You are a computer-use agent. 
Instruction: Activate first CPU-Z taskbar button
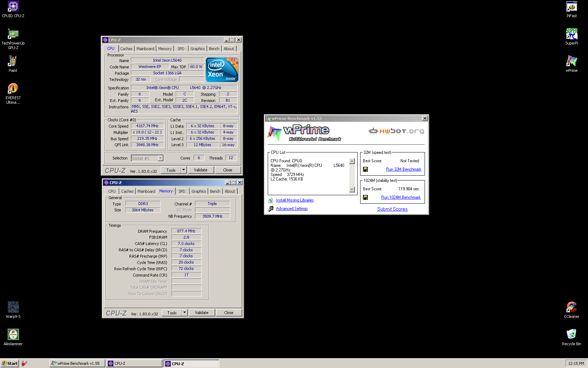tap(134, 363)
